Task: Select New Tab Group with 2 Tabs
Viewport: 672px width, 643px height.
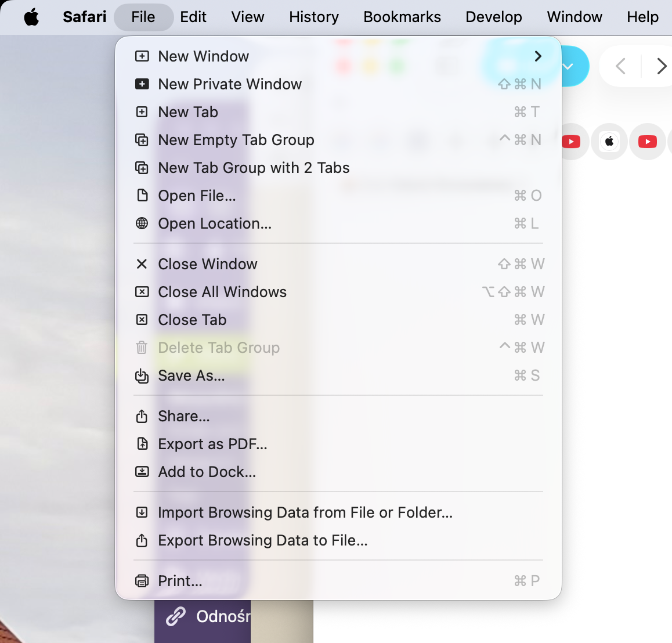Action: (254, 168)
